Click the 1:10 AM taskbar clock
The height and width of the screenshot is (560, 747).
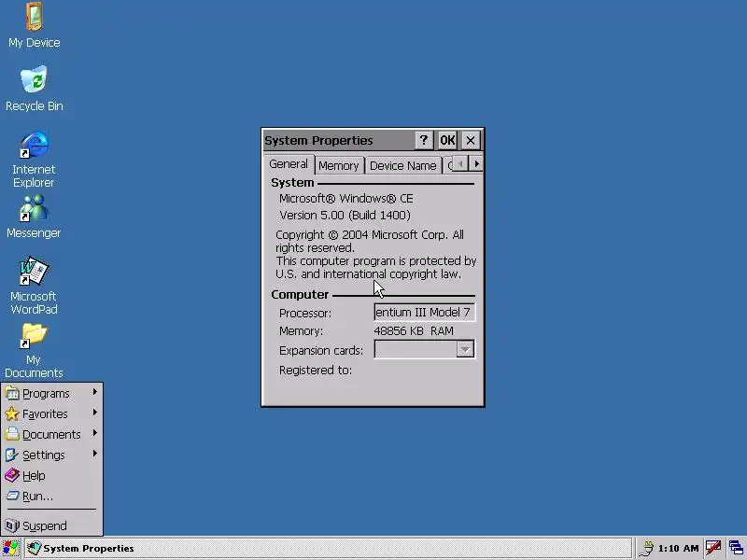click(679, 549)
